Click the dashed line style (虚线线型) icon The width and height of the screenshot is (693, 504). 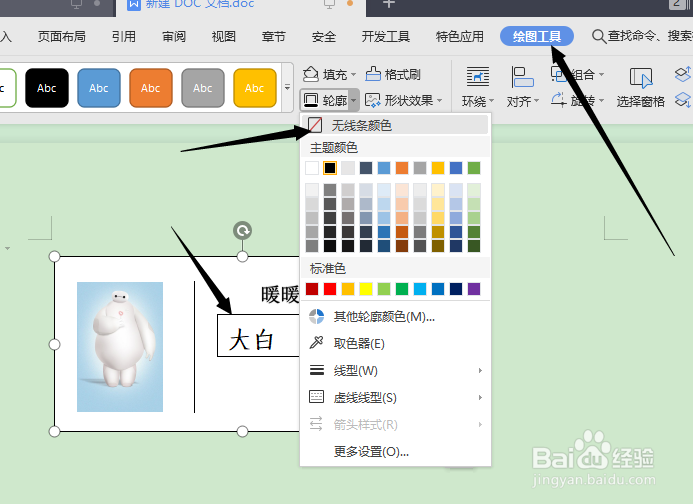(316, 397)
